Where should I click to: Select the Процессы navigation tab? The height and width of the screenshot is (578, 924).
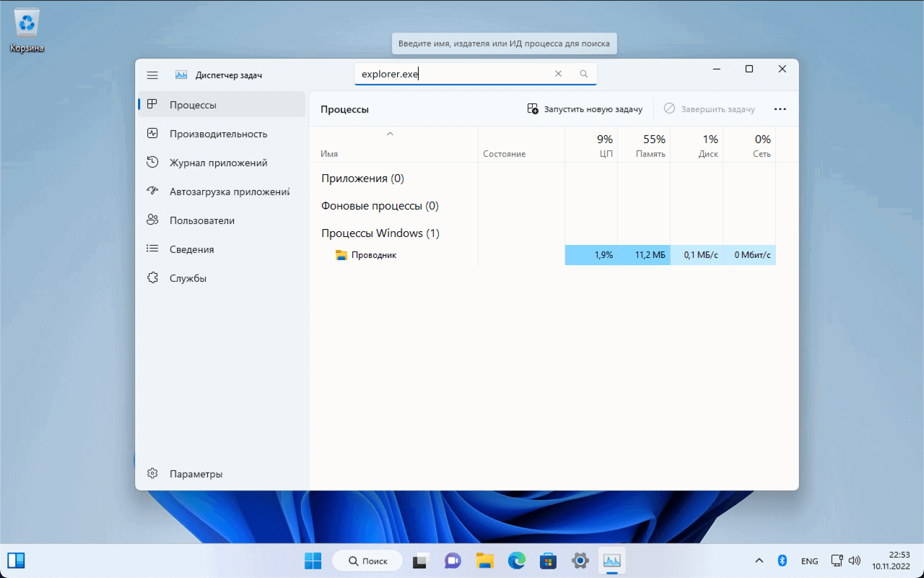click(222, 105)
